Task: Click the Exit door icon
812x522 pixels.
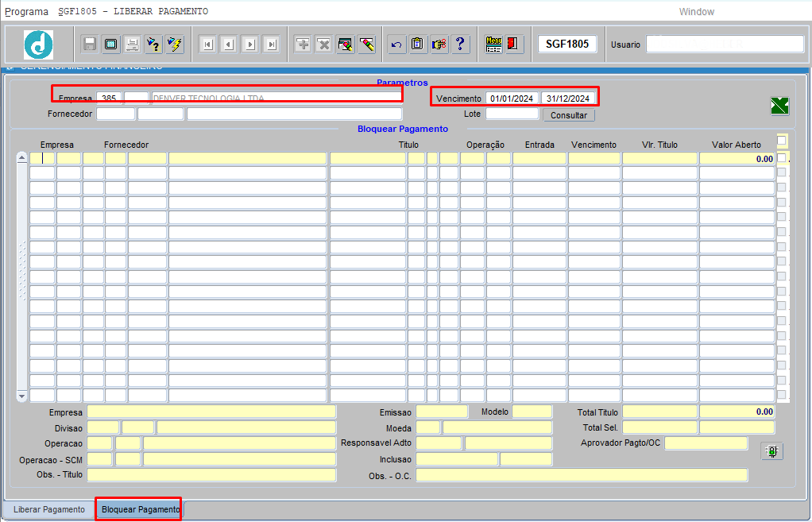Action: pyautogui.click(x=514, y=44)
